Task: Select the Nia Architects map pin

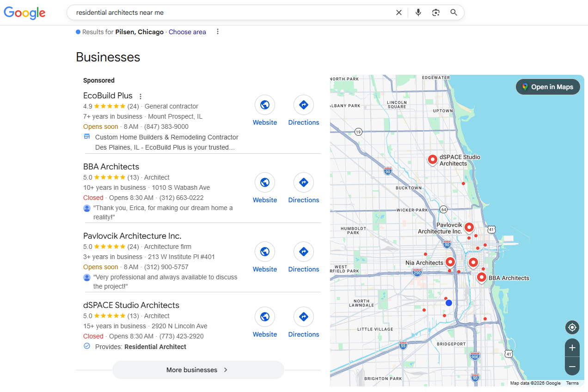Action: (x=450, y=262)
